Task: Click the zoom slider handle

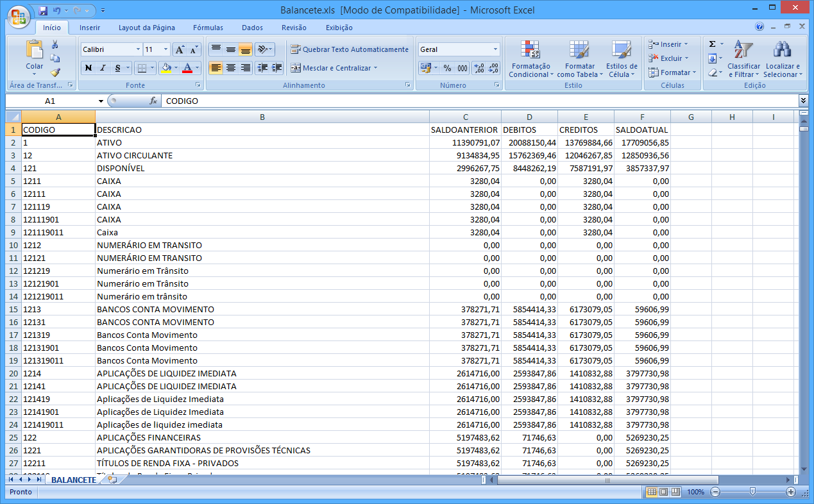Action: [752, 492]
